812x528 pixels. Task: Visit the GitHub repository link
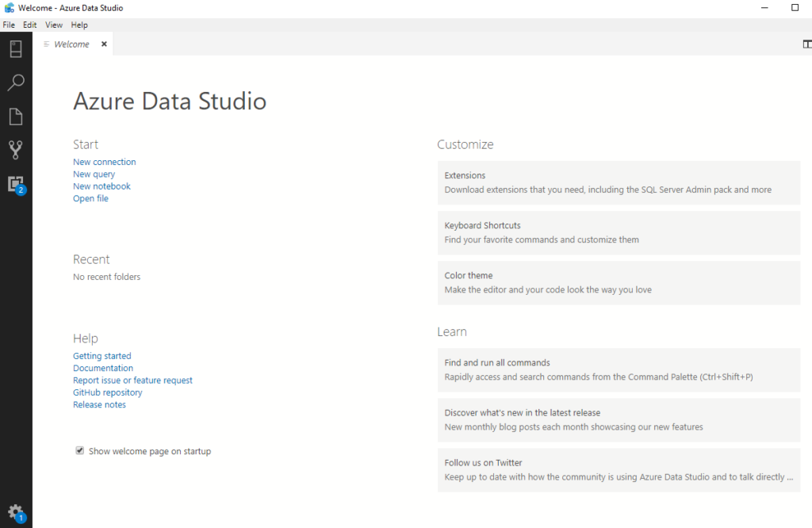107,392
